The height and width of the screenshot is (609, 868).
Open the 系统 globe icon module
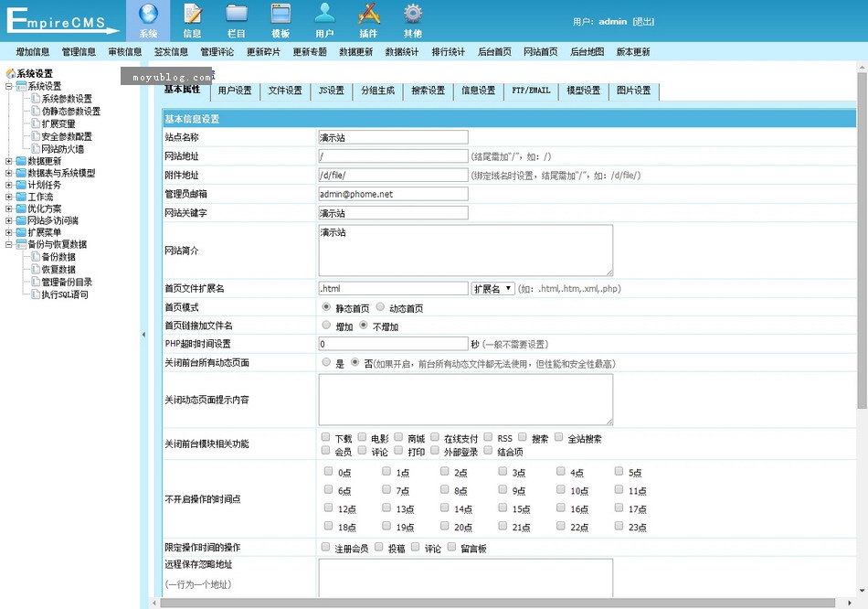click(148, 20)
